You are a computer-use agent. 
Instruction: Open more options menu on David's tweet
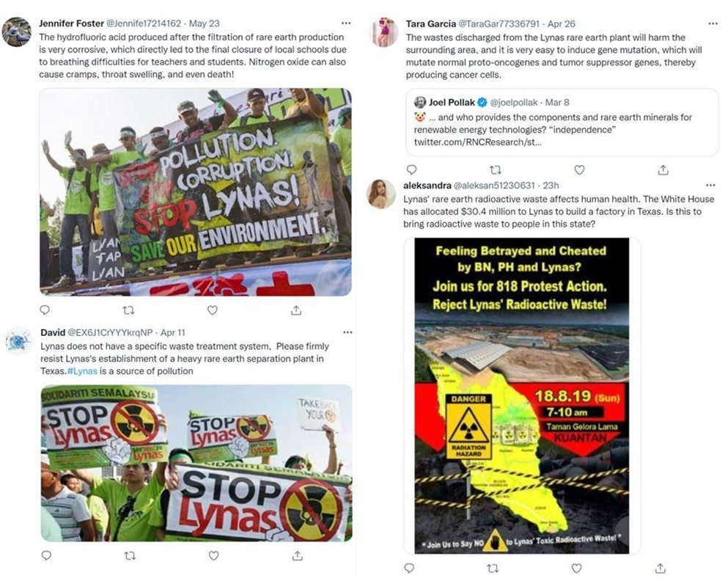(x=348, y=332)
